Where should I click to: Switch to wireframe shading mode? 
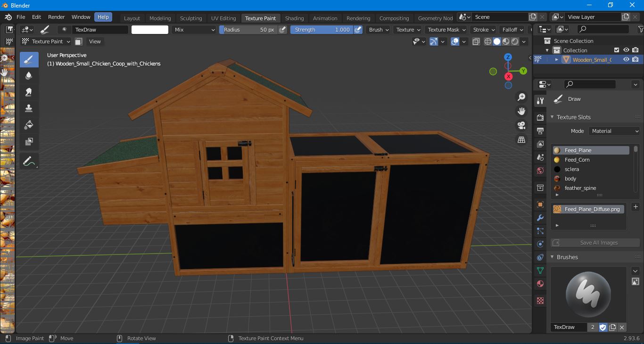click(x=488, y=41)
